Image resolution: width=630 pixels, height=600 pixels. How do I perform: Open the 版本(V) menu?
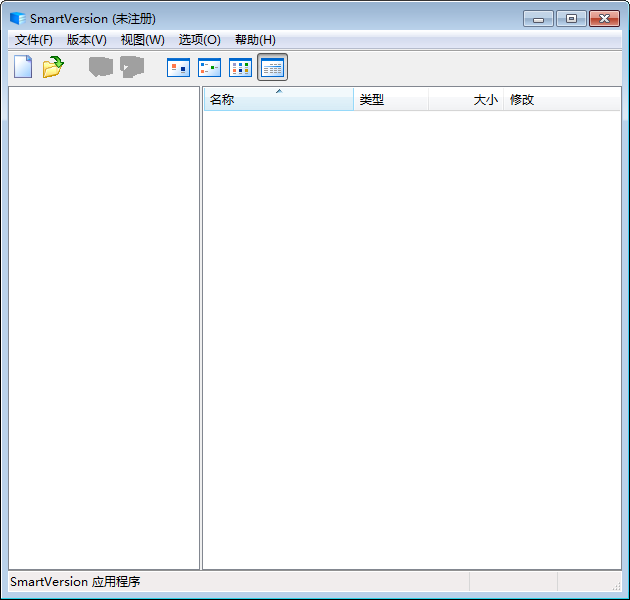point(86,40)
